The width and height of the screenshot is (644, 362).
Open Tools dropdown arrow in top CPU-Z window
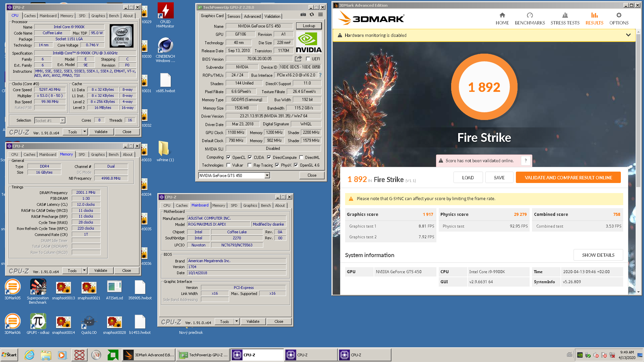point(85,132)
